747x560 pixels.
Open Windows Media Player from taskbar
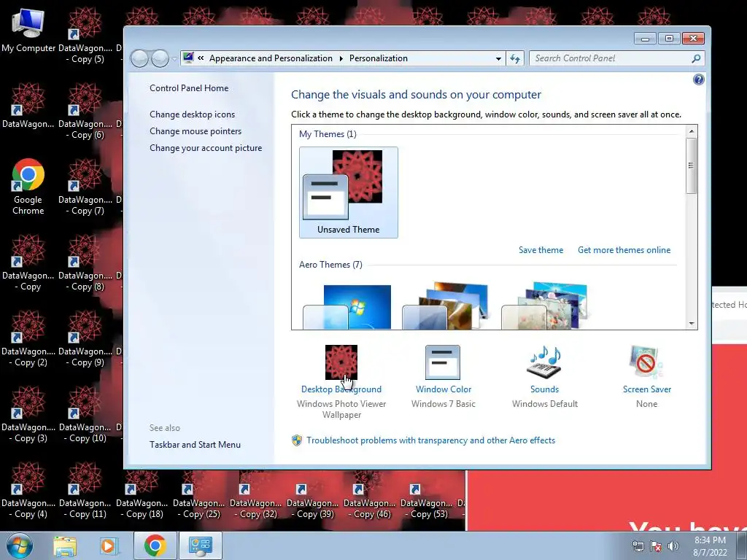click(x=108, y=545)
